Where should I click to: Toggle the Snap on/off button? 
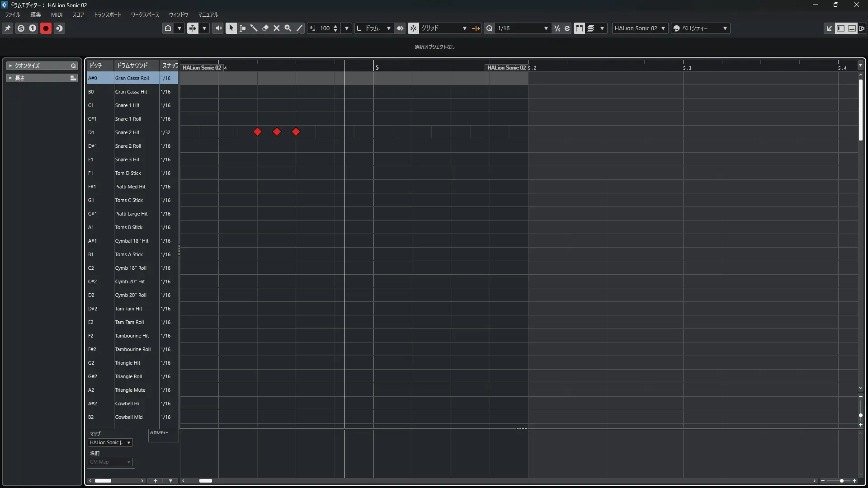tap(413, 28)
